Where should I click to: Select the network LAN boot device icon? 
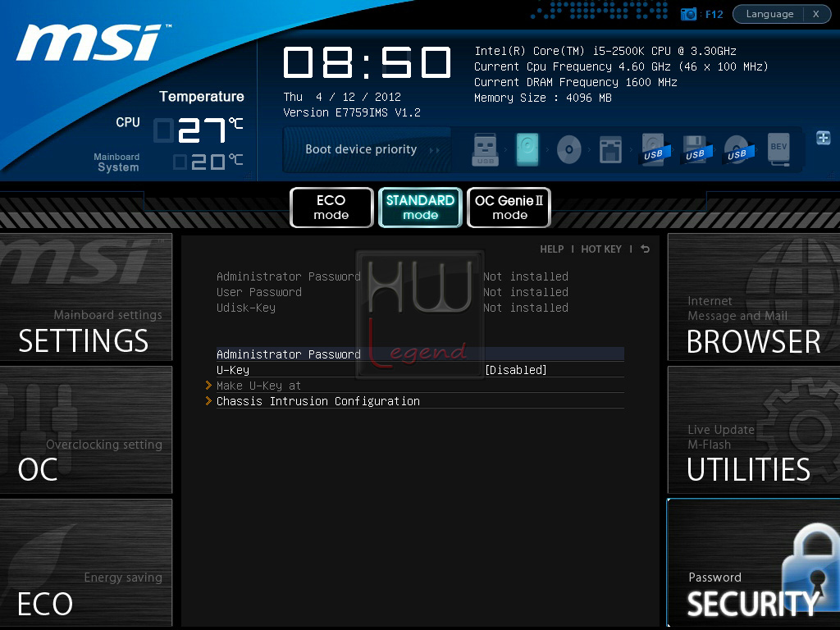(x=610, y=149)
